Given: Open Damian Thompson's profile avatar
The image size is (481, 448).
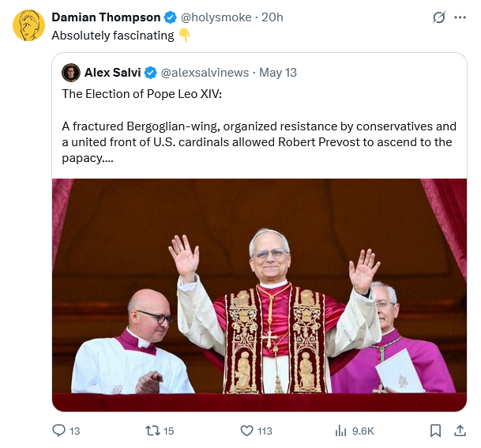Looking at the screenshot, I should click(x=28, y=25).
